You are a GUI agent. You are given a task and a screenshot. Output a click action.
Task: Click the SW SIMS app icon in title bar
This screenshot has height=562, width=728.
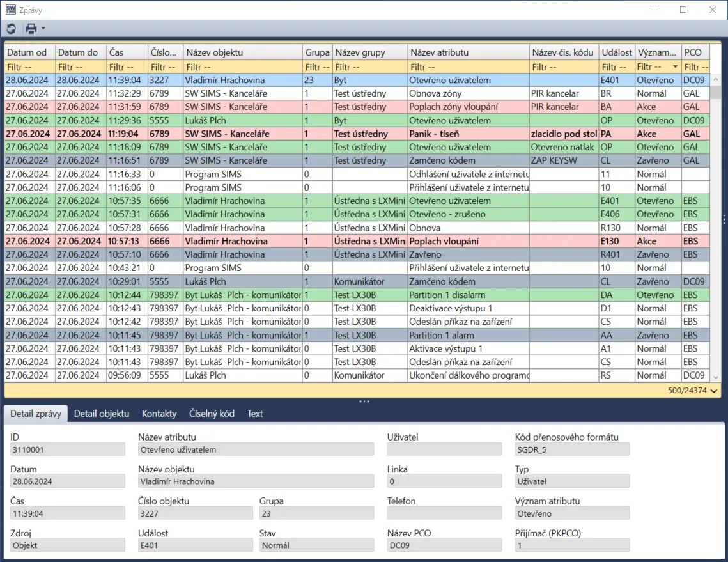12,10
